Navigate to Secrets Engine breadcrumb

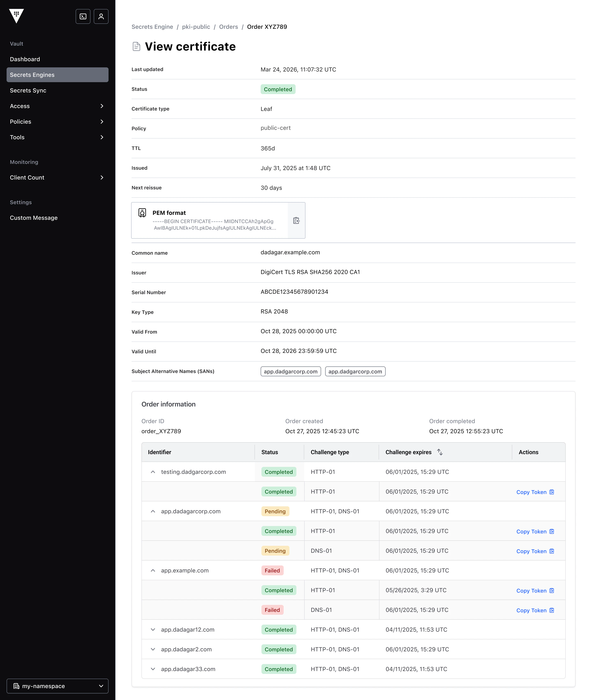point(152,27)
